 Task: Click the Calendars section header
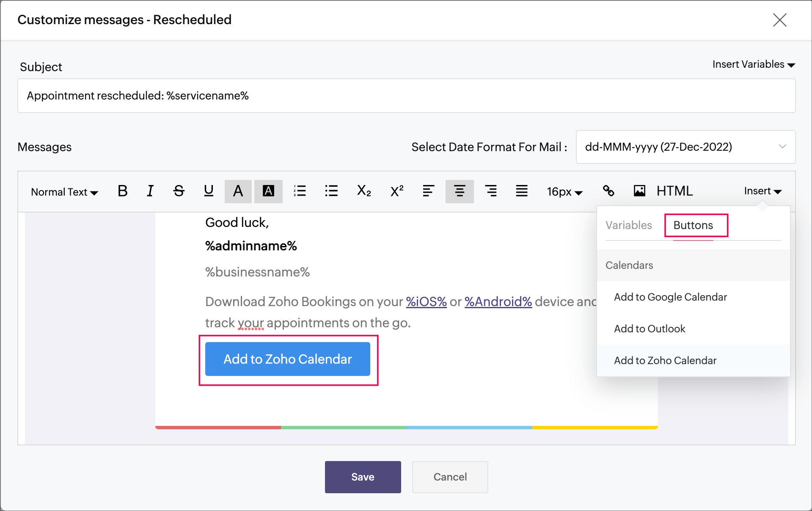693,265
